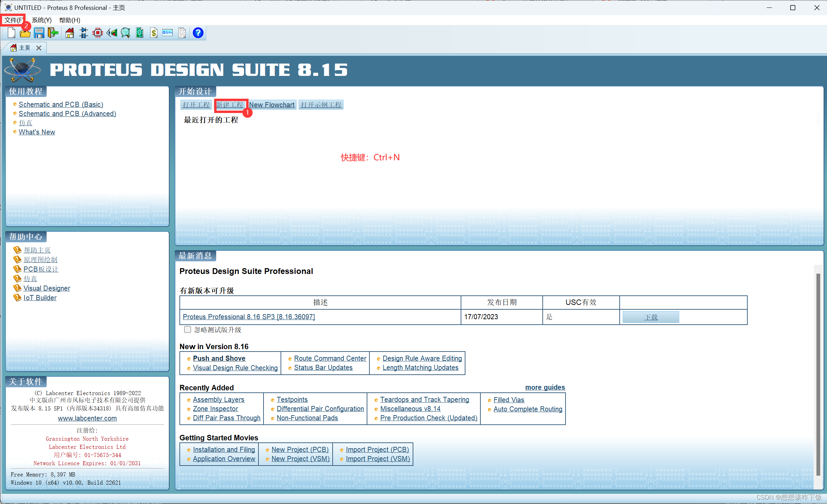Click the Close Project door icon

pos(53,33)
